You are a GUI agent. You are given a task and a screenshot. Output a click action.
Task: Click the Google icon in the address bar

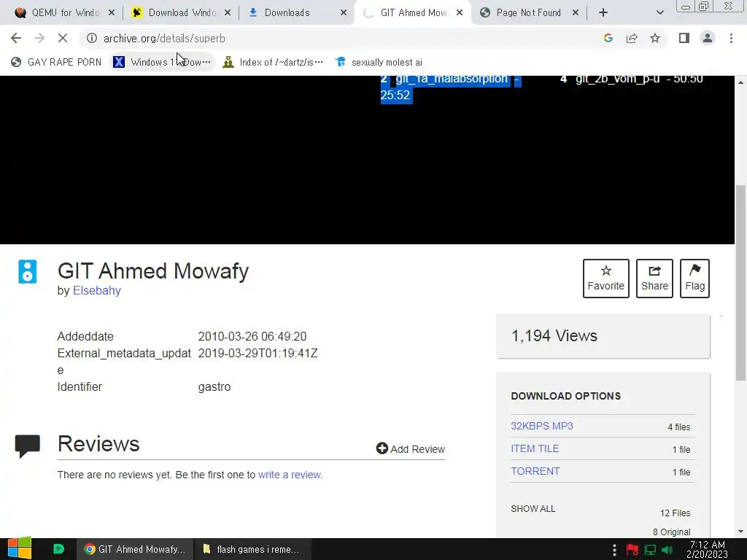coord(608,38)
